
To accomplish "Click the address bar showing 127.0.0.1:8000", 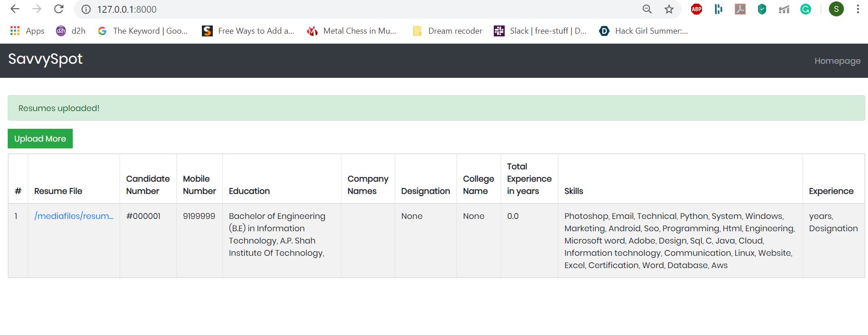I will 318,9.
